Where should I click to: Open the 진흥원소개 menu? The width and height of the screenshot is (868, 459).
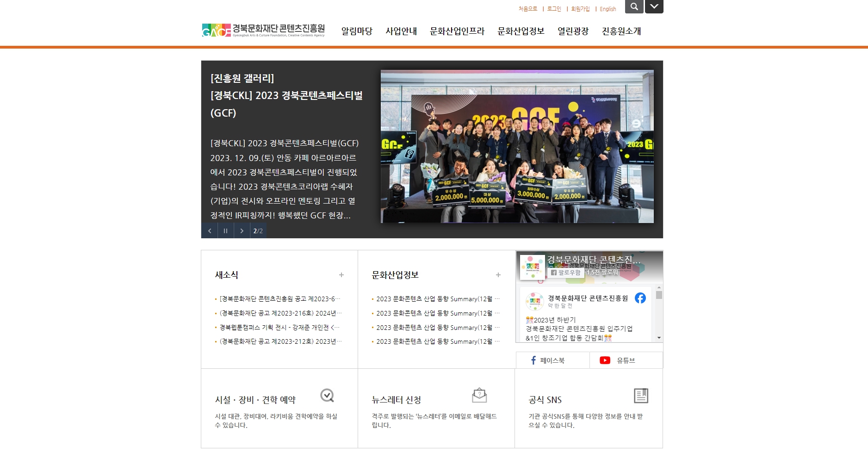point(621,31)
